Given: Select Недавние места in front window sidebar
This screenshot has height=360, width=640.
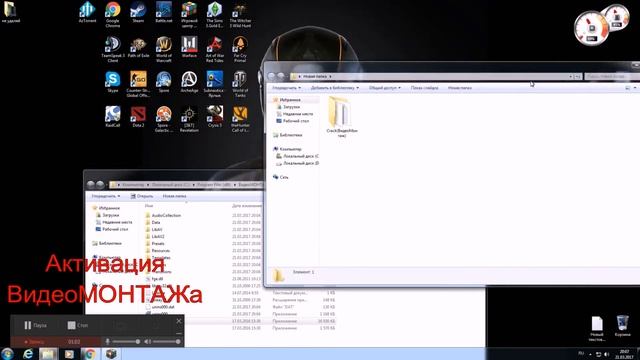Looking at the screenshot, I should (295, 114).
